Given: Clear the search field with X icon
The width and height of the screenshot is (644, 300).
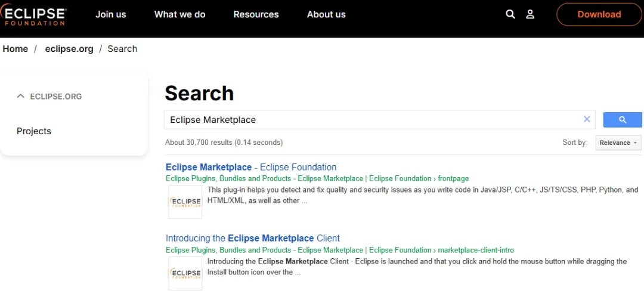Looking at the screenshot, I should coord(587,119).
